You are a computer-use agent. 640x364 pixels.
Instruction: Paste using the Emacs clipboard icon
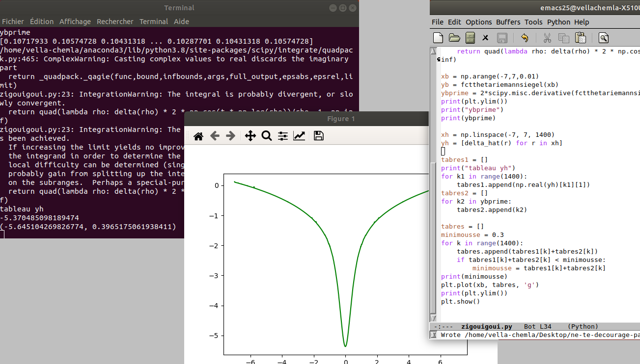pos(580,38)
